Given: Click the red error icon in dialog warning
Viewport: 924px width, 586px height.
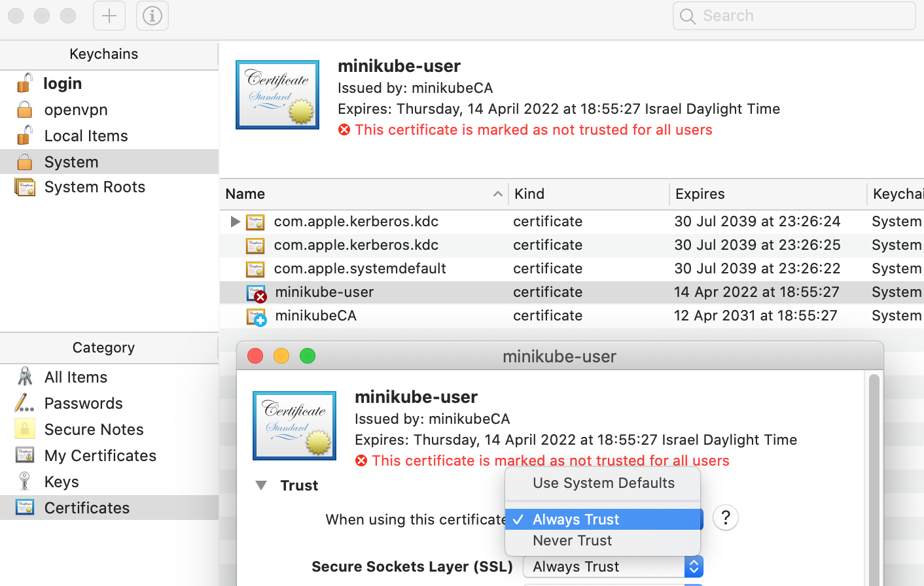Looking at the screenshot, I should click(361, 460).
